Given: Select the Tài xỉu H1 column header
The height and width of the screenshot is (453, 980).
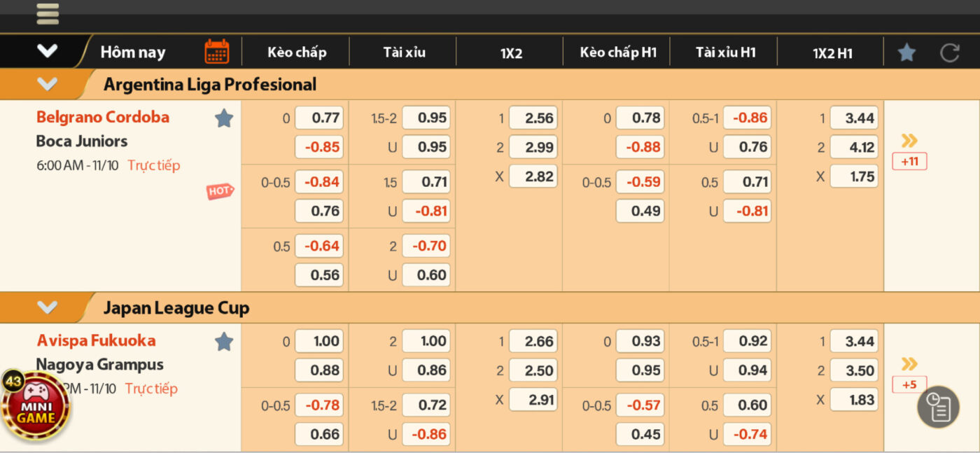Looking at the screenshot, I should [725, 53].
